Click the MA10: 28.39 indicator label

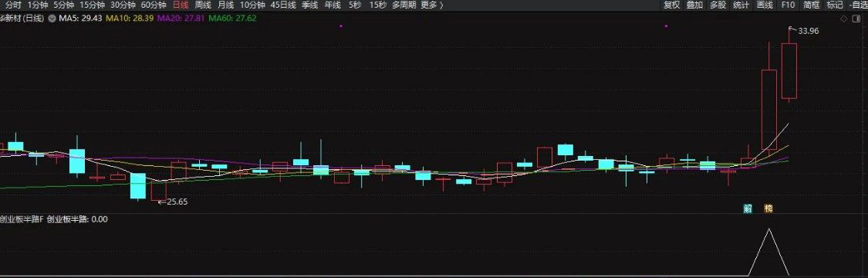point(129,19)
